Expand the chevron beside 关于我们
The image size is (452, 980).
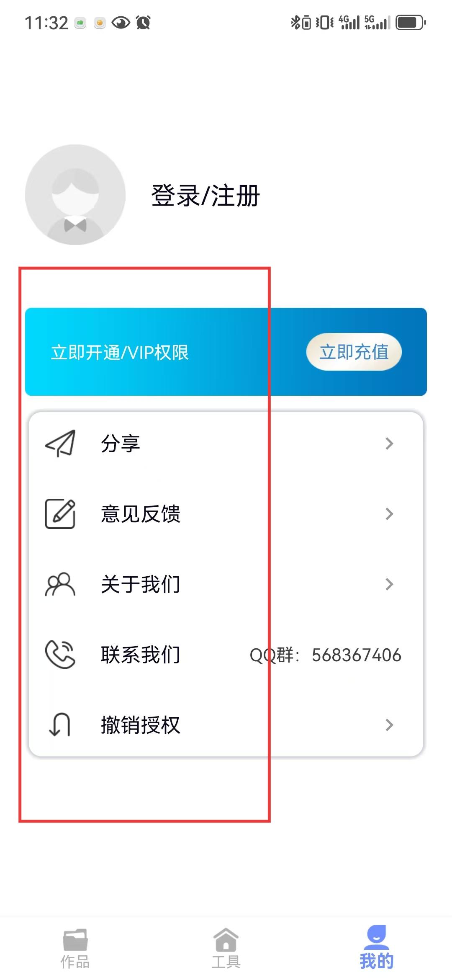pos(389,584)
